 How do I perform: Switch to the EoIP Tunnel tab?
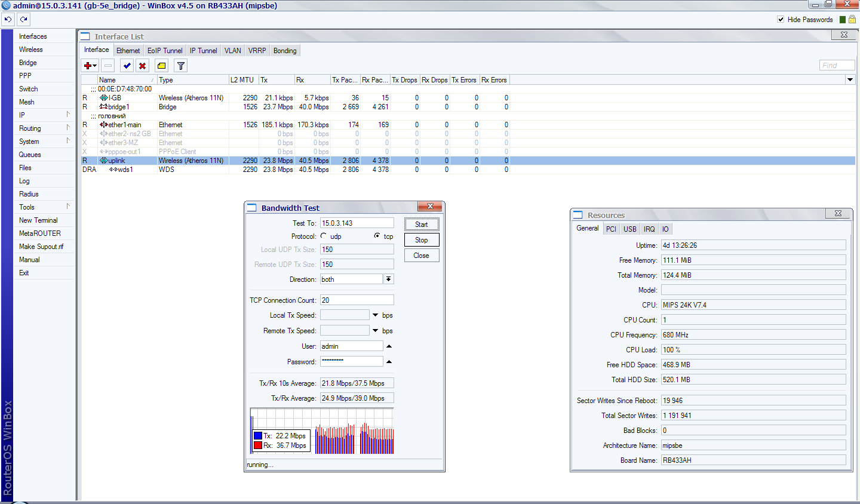[x=165, y=51]
